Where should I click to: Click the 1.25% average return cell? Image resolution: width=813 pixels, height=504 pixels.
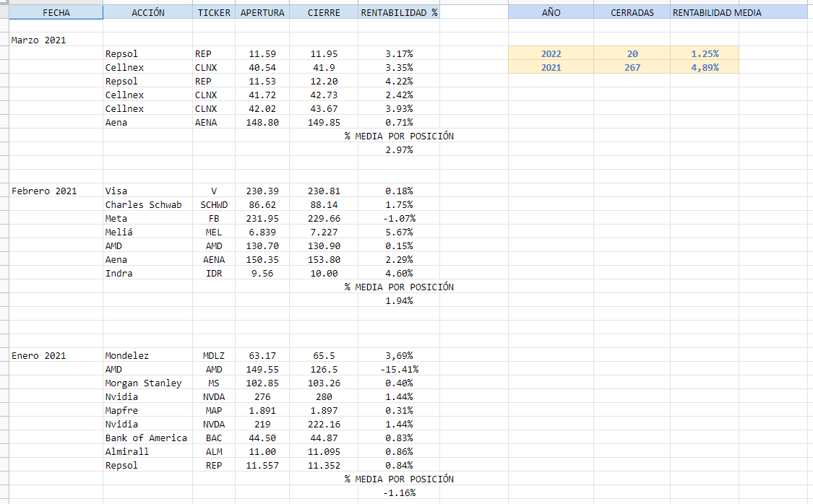(x=705, y=54)
